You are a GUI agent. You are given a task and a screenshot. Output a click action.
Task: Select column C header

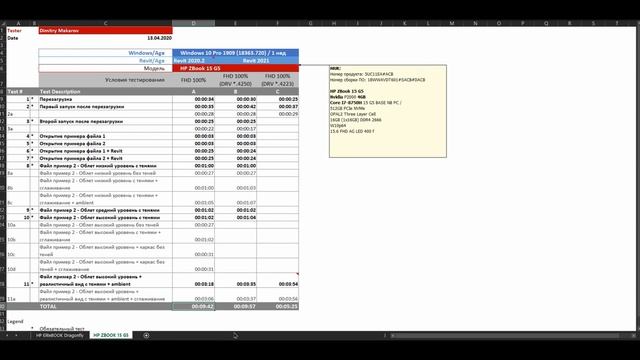coord(105,23)
